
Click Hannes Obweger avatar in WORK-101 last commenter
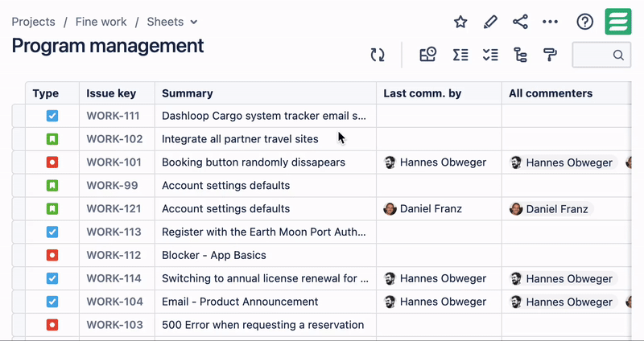390,162
